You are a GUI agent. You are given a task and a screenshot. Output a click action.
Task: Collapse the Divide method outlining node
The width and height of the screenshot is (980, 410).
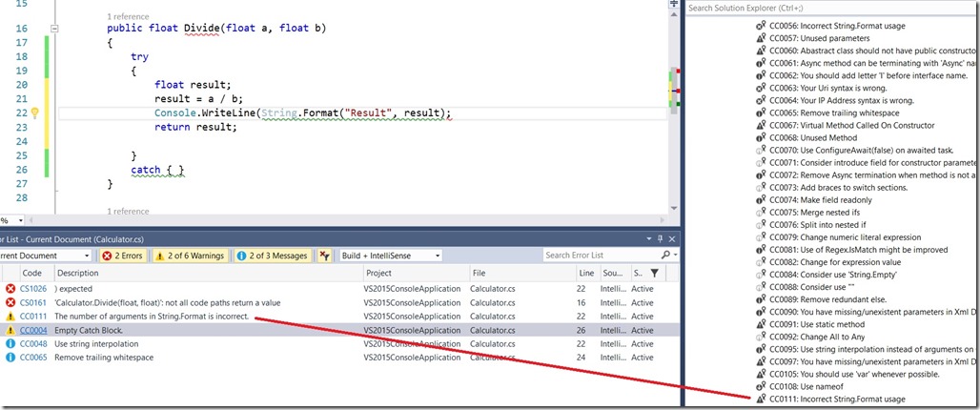click(54, 29)
